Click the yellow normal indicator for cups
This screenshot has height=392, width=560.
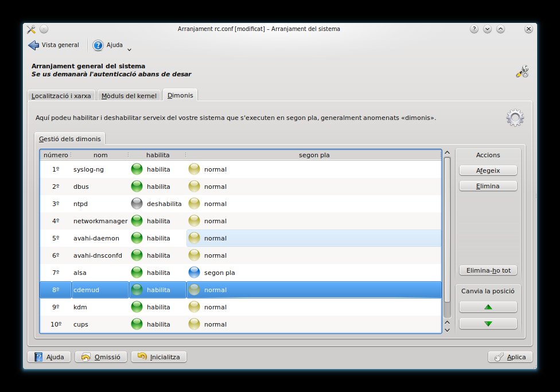pos(195,324)
